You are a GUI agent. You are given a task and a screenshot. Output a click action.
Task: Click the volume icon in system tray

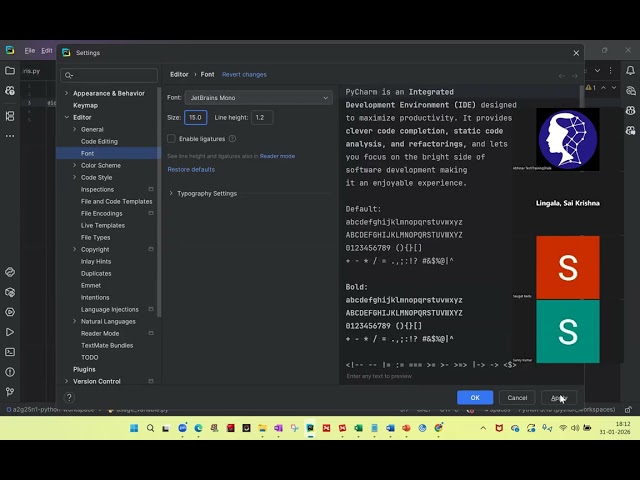(x=575, y=428)
